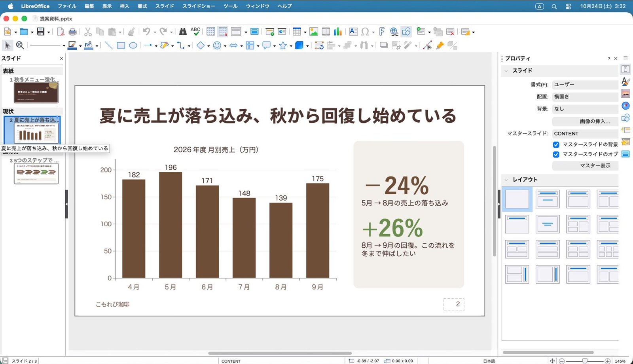The height and width of the screenshot is (364, 633).
Task: Open Find and Replace binoculars icon
Action: coord(183,32)
